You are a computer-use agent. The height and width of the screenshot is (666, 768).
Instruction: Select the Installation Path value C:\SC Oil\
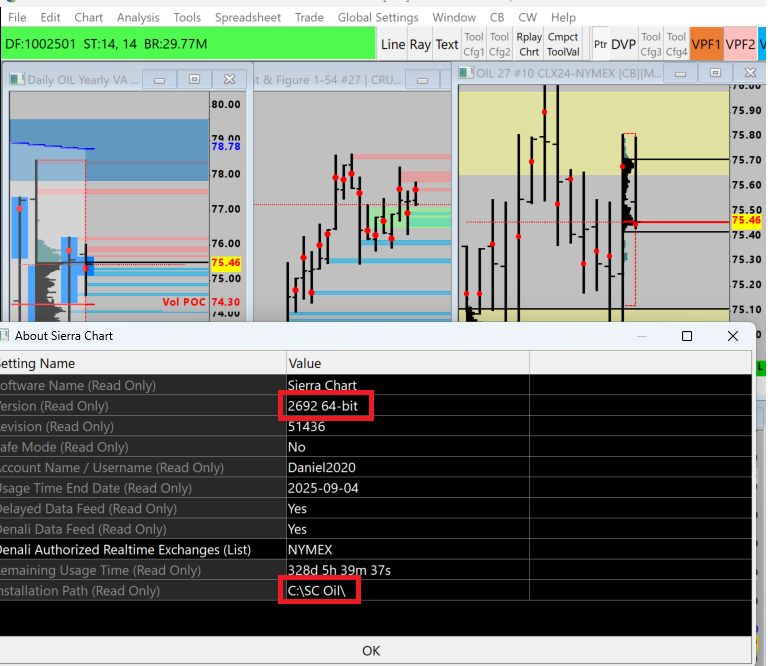[316, 591]
